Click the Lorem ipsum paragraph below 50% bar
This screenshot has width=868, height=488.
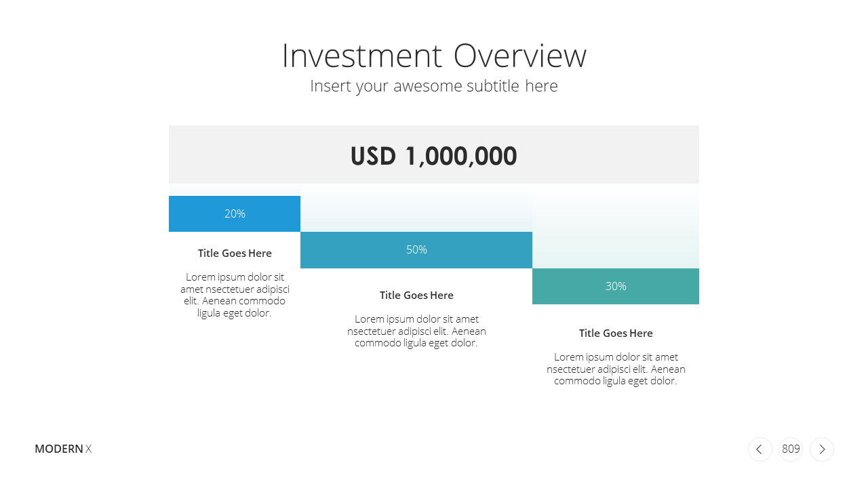click(x=416, y=331)
